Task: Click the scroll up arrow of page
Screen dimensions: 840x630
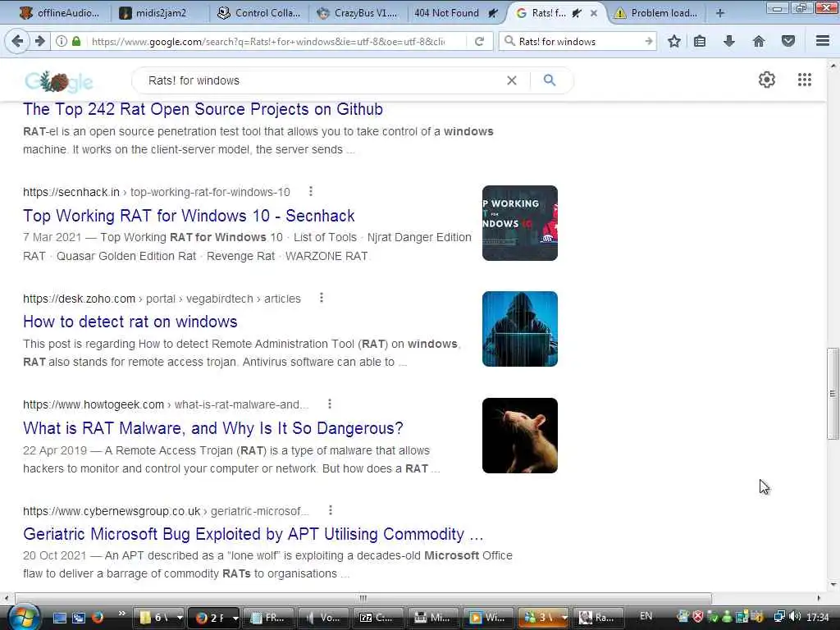Action: coord(833,66)
